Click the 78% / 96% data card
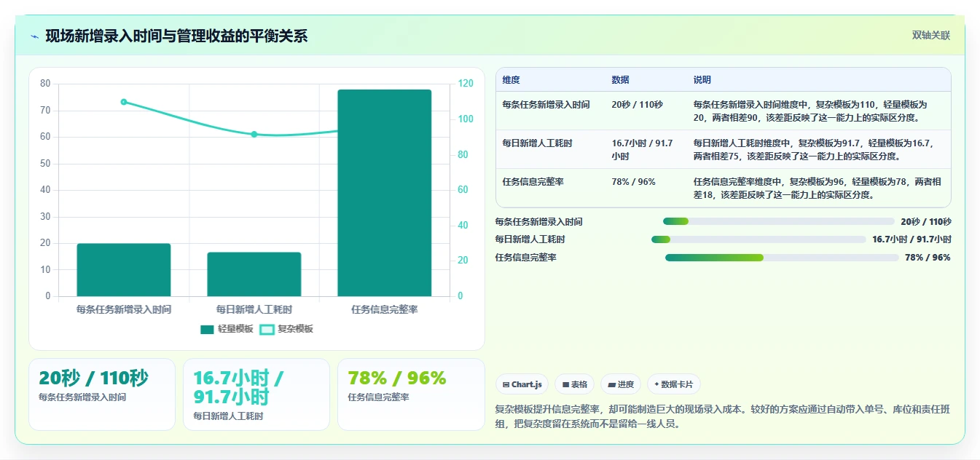Image resolution: width=980 pixels, height=460 pixels. 411,394
